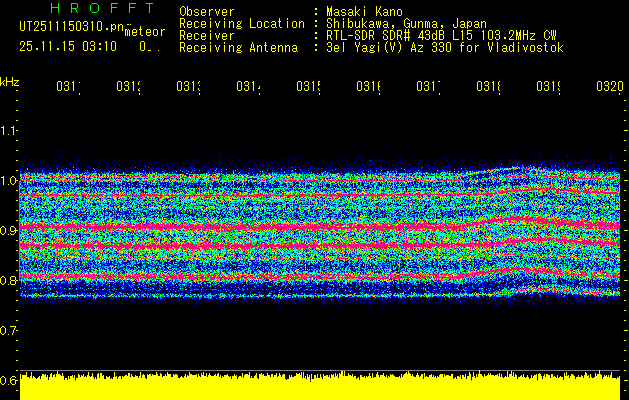Click the 1.0 frequency axis tick
Image resolution: width=629 pixels, height=400 pixels.
coord(10,180)
